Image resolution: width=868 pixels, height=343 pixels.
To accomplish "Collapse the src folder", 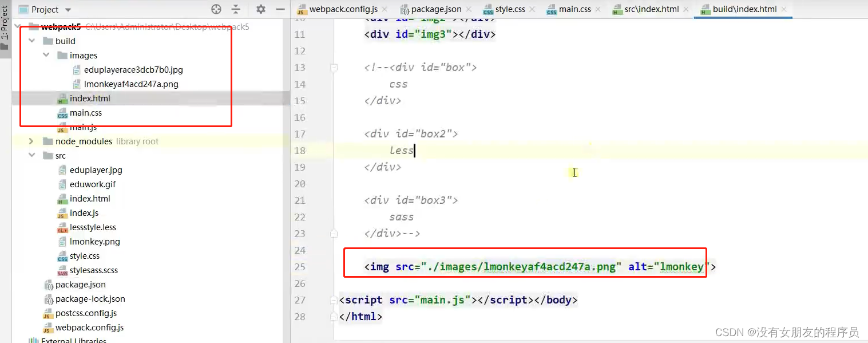I will pos(32,156).
